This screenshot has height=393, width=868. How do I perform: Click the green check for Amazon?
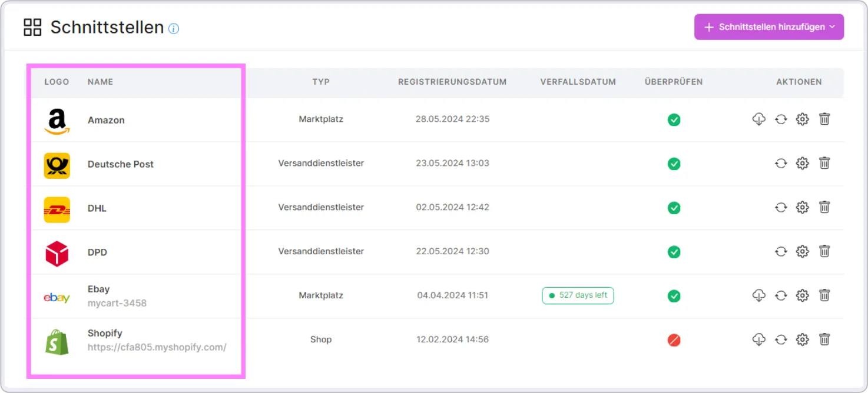pos(674,120)
